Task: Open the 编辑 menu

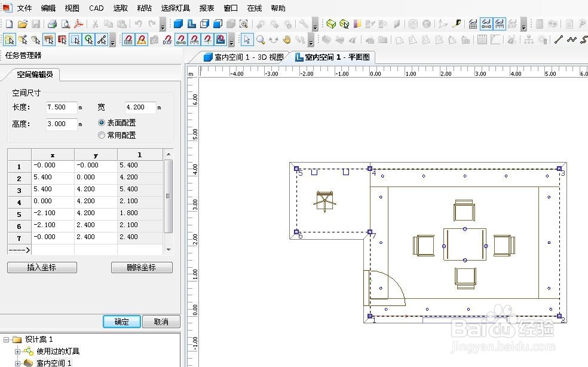Action: (x=48, y=8)
